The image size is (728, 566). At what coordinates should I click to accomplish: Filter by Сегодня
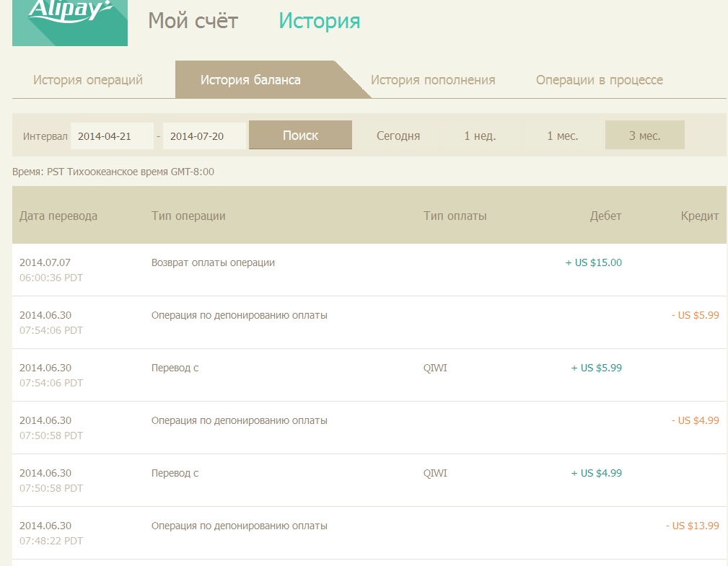398,136
